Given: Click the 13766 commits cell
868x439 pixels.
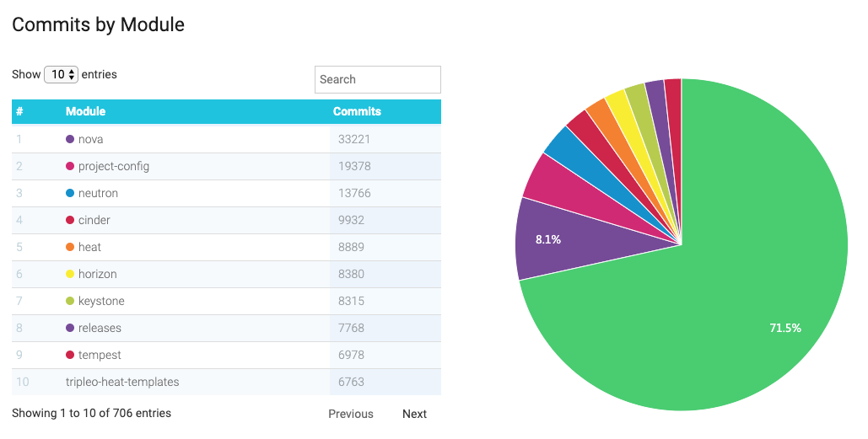Looking at the screenshot, I should (385, 194).
